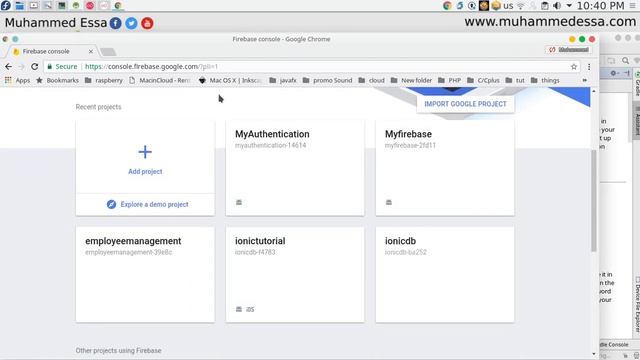Open the Fedora applications menu

click(x=6, y=5)
